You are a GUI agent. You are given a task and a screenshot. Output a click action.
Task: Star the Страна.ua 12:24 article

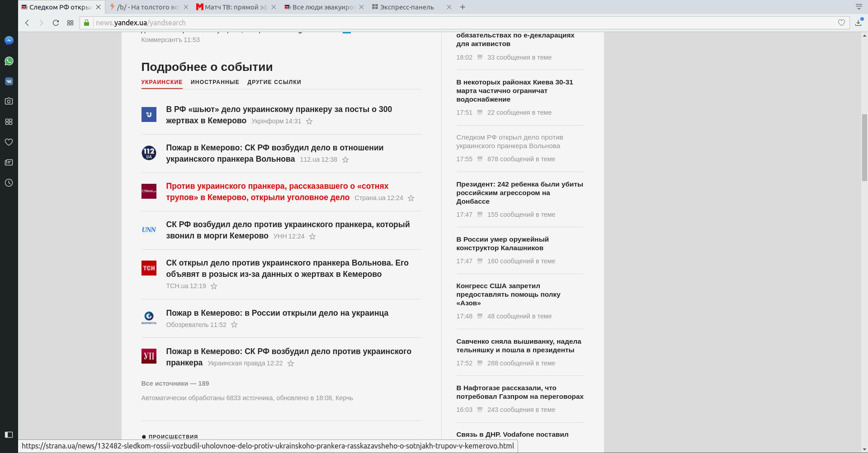[411, 198]
